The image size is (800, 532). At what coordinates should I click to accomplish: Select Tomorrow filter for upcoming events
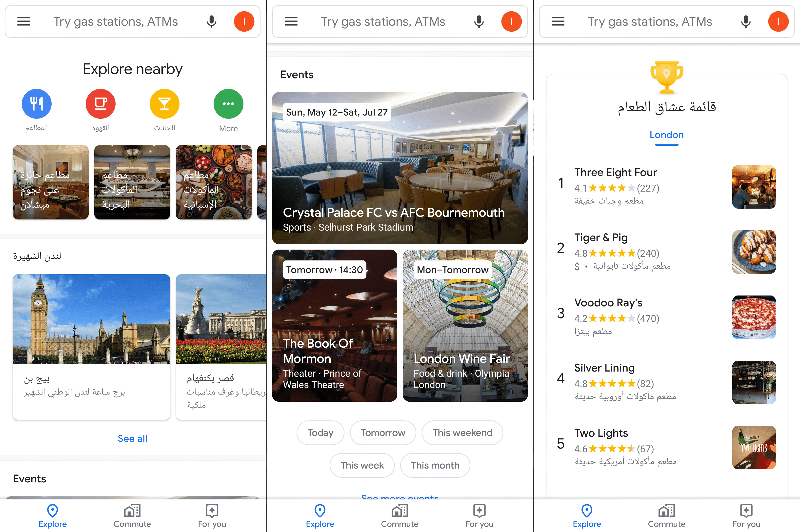(382, 432)
